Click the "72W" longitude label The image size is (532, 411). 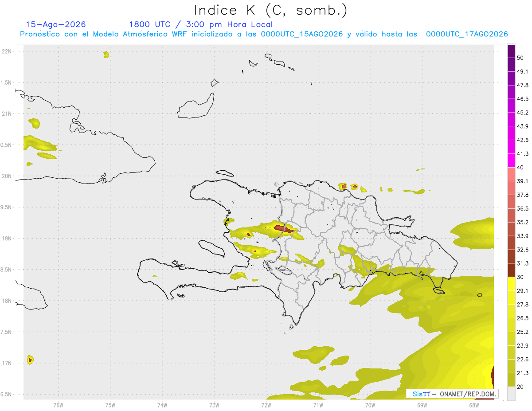pyautogui.click(x=266, y=405)
